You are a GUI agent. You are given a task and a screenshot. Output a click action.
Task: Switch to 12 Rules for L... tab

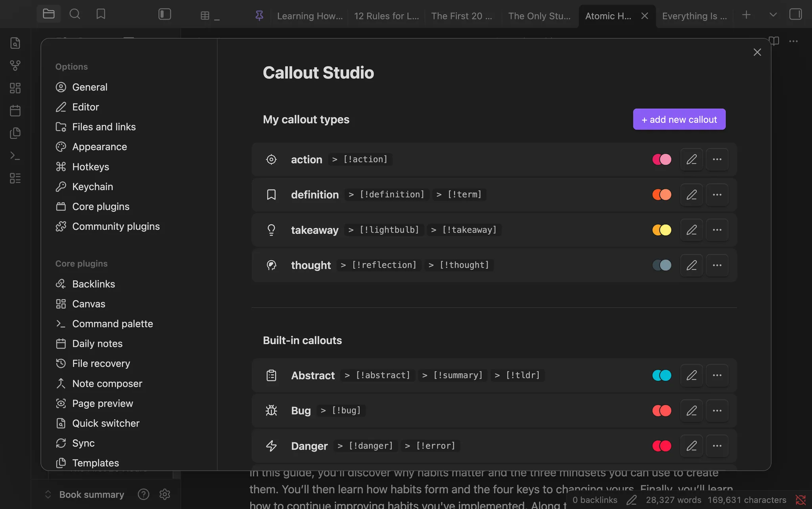[386, 16]
